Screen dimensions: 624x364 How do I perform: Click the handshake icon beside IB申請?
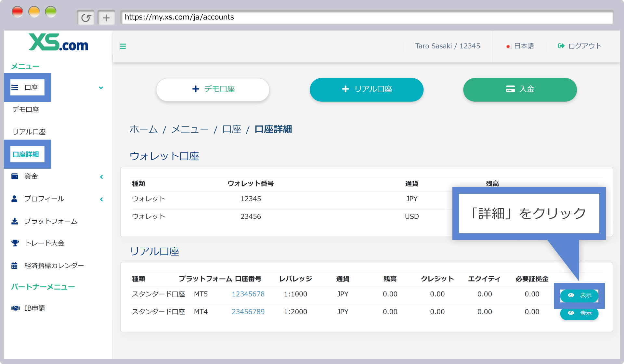16,308
